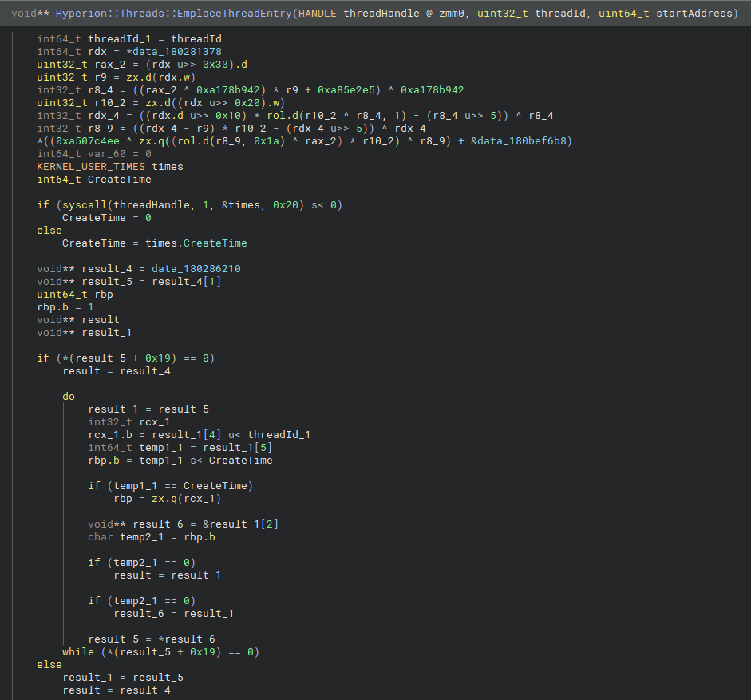This screenshot has height=700, width=751.
Task: Click the 'uint64_t rbp' declaration
Action: (75, 295)
